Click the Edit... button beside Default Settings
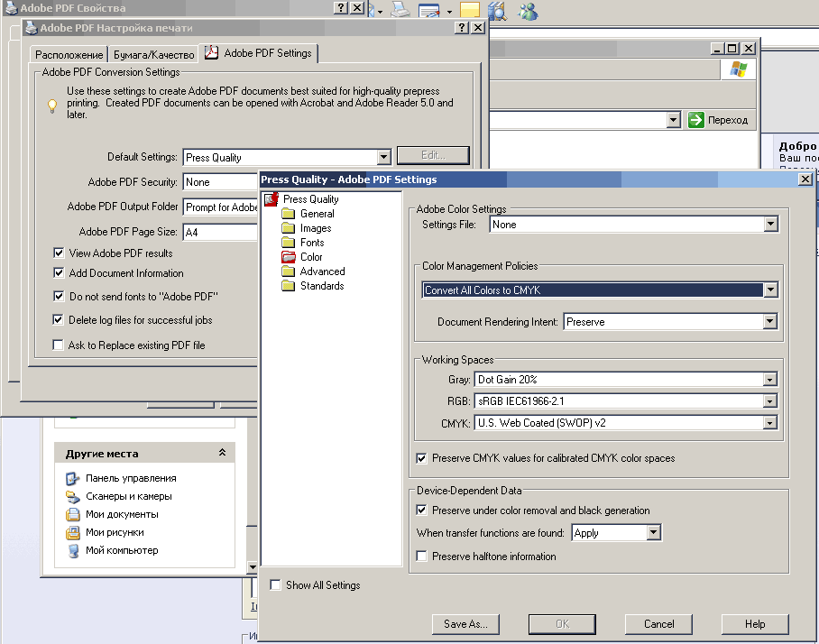Viewport: 819px width, 644px height. tap(433, 155)
